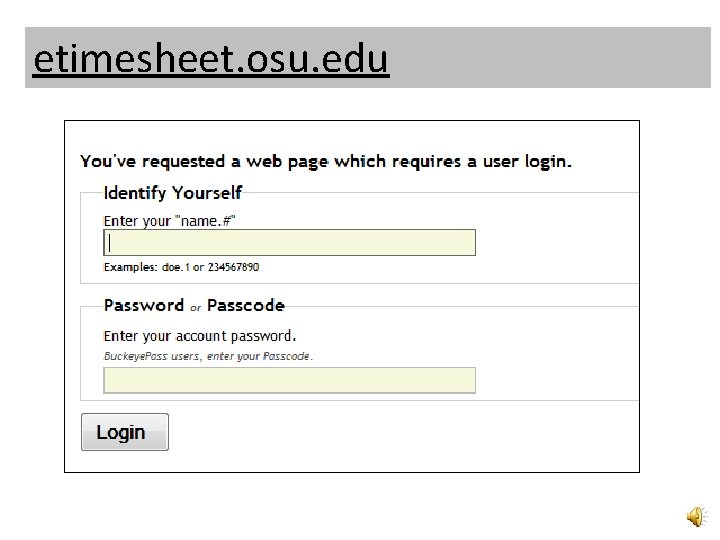Screen dimensions: 720x540
Task: Click the etimesheet.osu.edu title text
Action: [210, 60]
